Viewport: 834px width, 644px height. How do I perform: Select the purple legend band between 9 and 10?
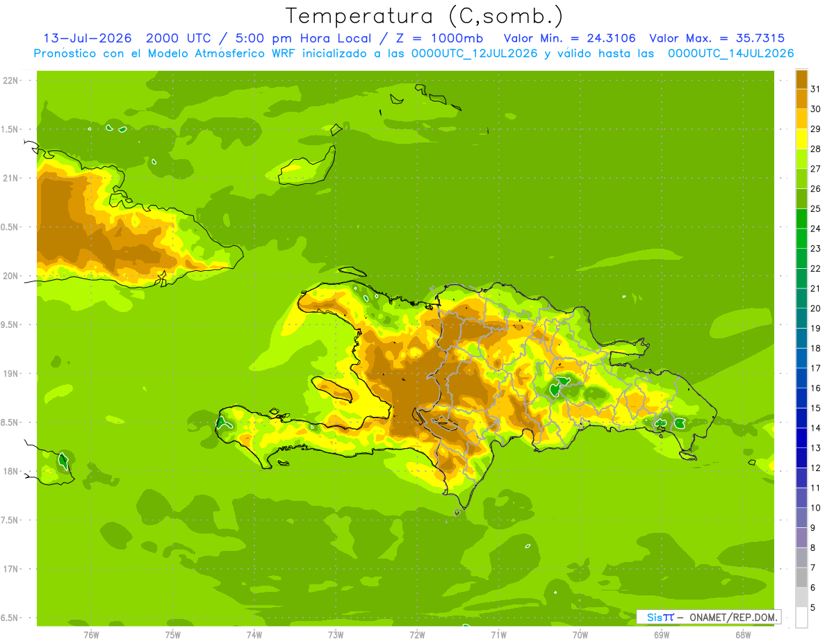[x=801, y=518]
